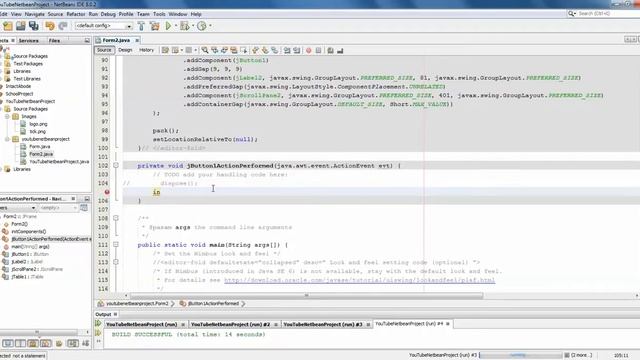Viewport: 640px width, 360px height.
Task: Select logo.png in project tree
Action: coord(38,124)
